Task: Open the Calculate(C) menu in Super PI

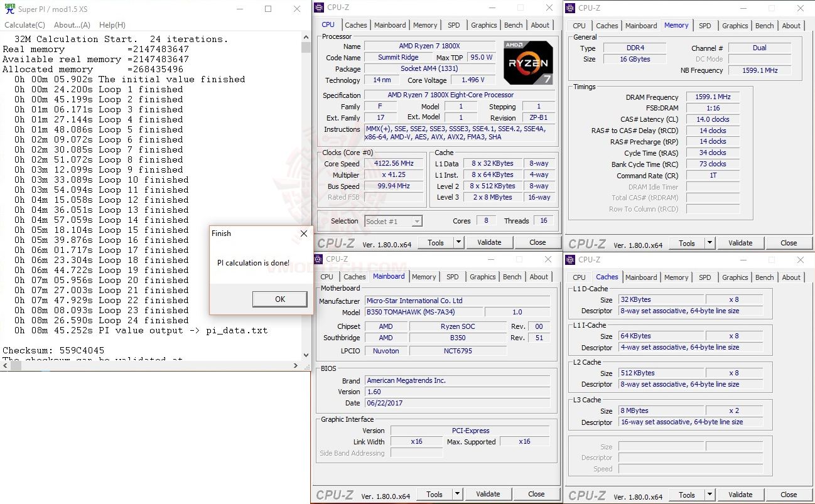Action: click(x=25, y=25)
